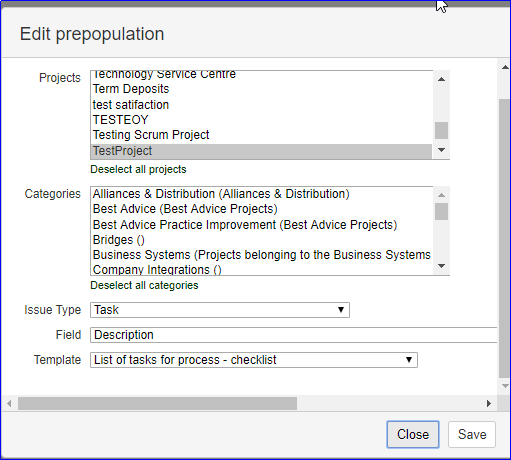Image resolution: width=511 pixels, height=460 pixels.
Task: Save the prepopulation settings
Action: pos(472,434)
